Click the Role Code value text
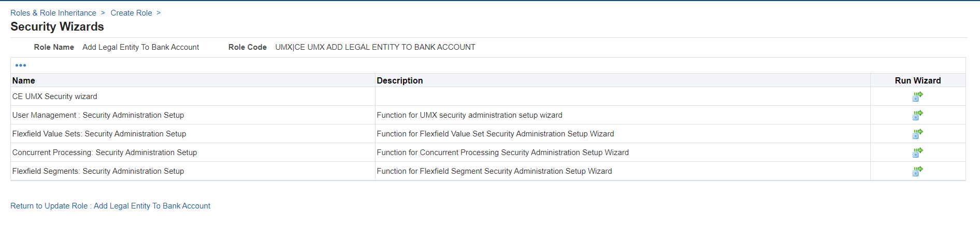Screen dimensions: 980x250 pyautogui.click(x=375, y=47)
